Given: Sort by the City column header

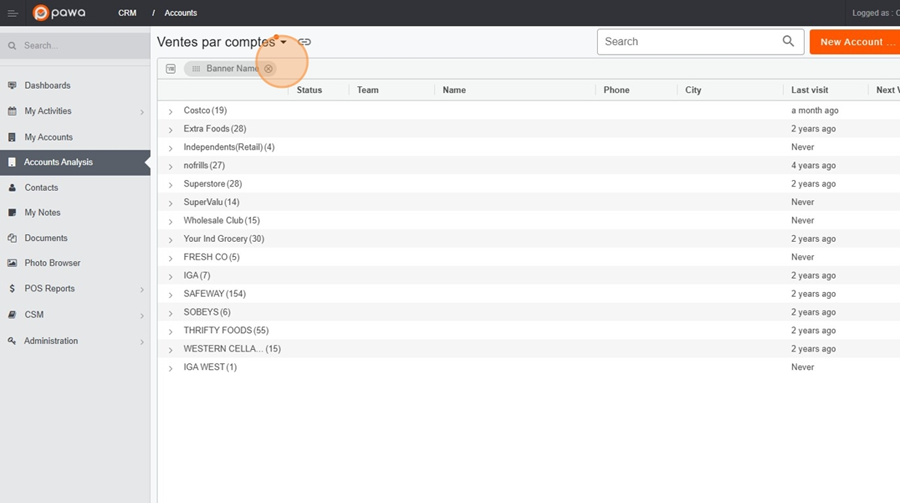Looking at the screenshot, I should [693, 90].
